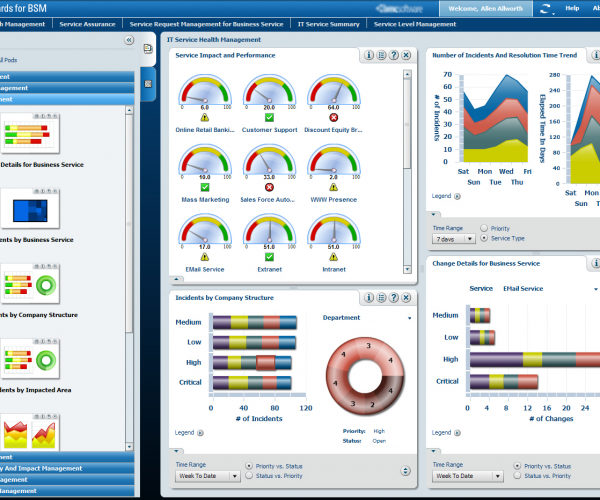The height and width of the screenshot is (500, 600).
Task: Open the Service Level Management tab
Action: [415, 24]
